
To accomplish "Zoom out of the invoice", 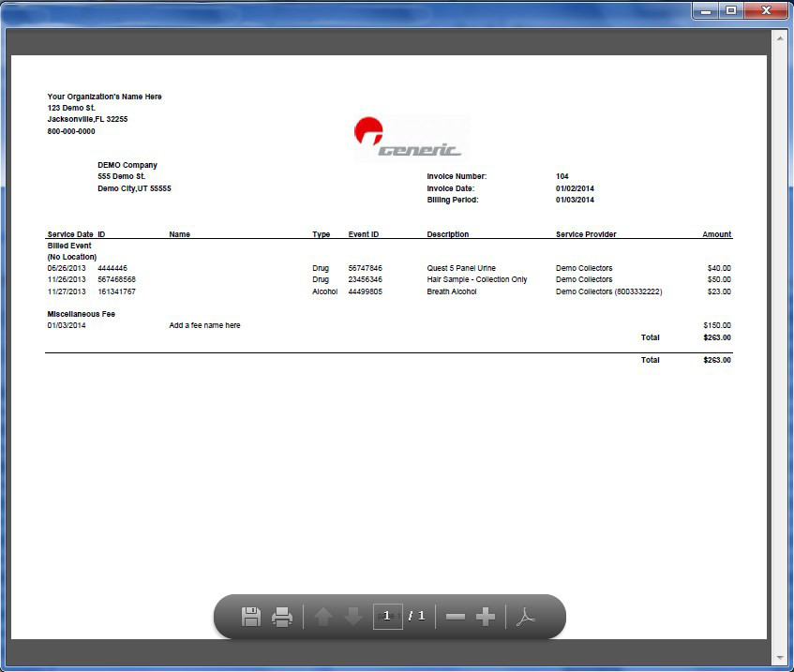I will (455, 616).
